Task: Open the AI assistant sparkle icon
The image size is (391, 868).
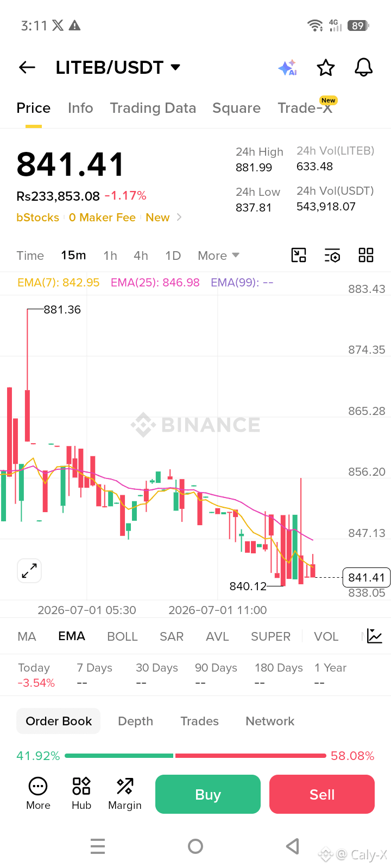Action: coord(287,68)
